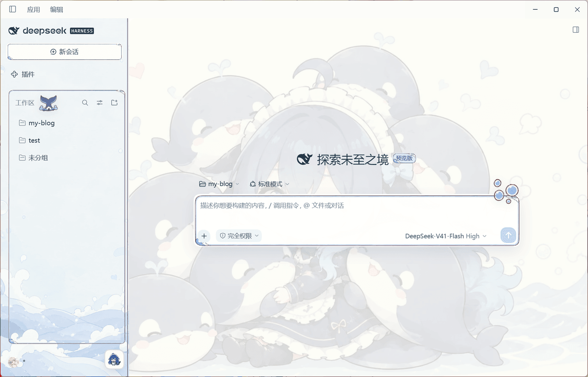Start a 新会话 conversation
This screenshot has height=377, width=588.
(x=65, y=52)
